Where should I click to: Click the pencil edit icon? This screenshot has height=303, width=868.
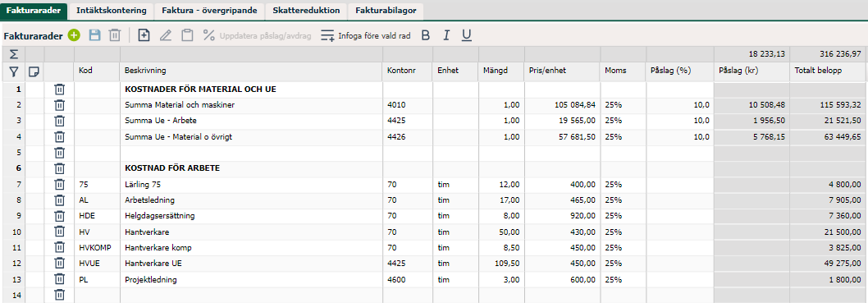(x=166, y=35)
